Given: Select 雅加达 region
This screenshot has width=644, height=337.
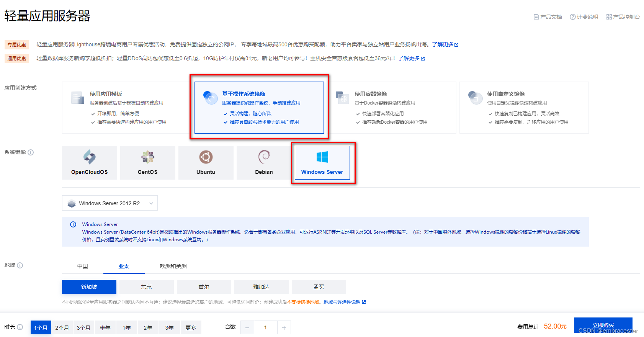Looking at the screenshot, I should pos(262,287).
